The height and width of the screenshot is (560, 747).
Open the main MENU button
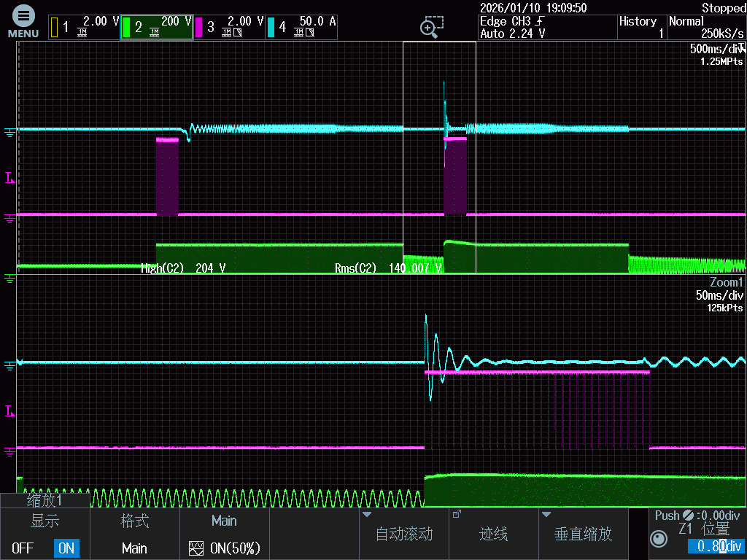click(x=23, y=22)
